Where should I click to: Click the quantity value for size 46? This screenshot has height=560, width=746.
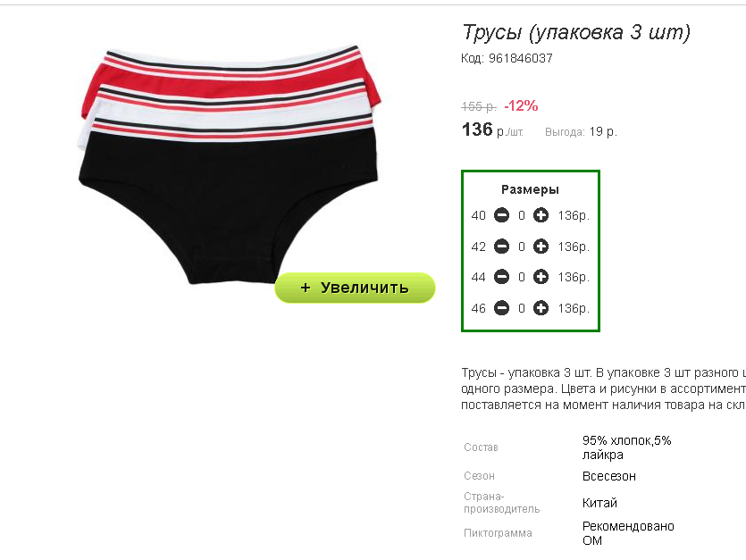522,308
